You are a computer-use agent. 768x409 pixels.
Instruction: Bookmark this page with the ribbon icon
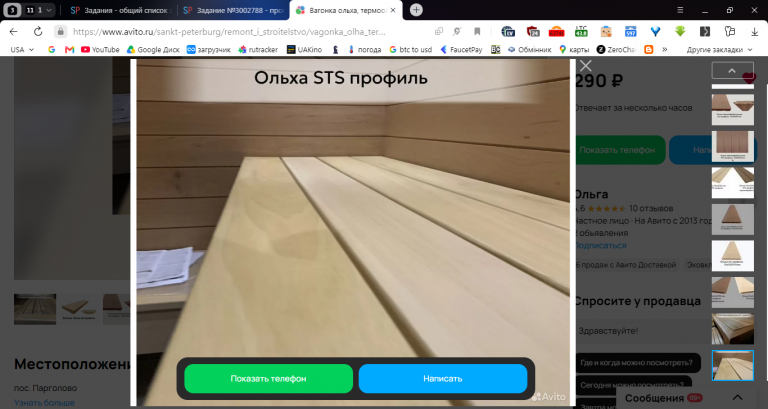pyautogui.click(x=477, y=31)
